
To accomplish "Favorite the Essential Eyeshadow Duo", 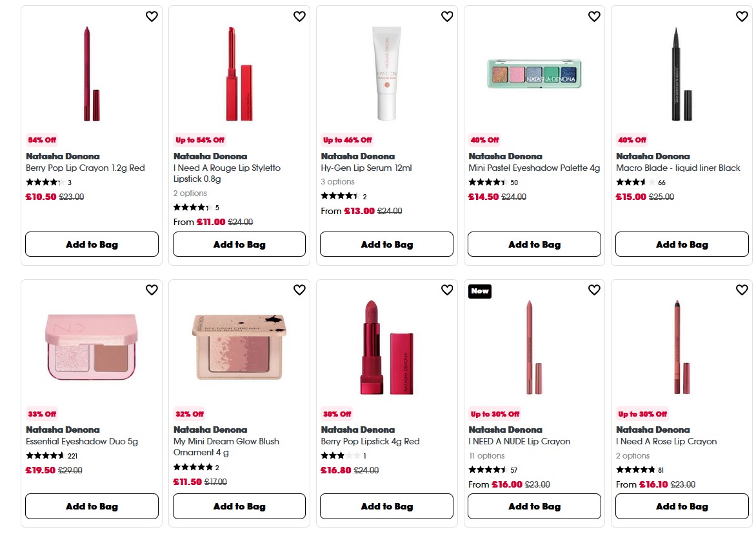I will click(152, 290).
